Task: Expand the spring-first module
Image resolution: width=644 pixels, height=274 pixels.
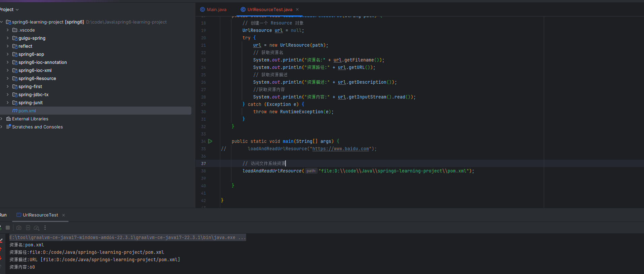Action: click(x=8, y=86)
